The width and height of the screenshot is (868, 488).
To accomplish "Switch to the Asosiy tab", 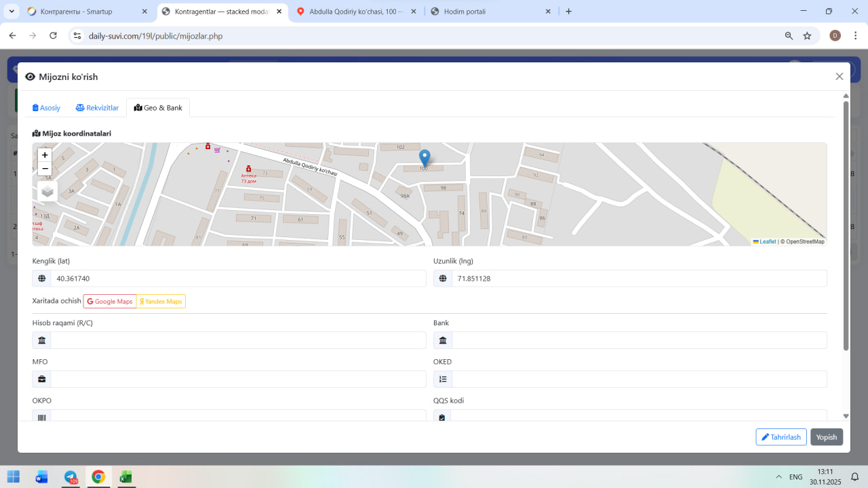I will tap(47, 108).
